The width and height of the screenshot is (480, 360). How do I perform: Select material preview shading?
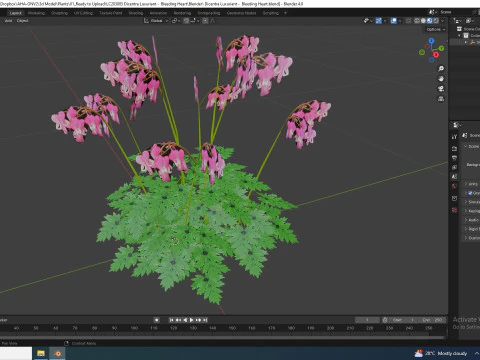click(429, 21)
